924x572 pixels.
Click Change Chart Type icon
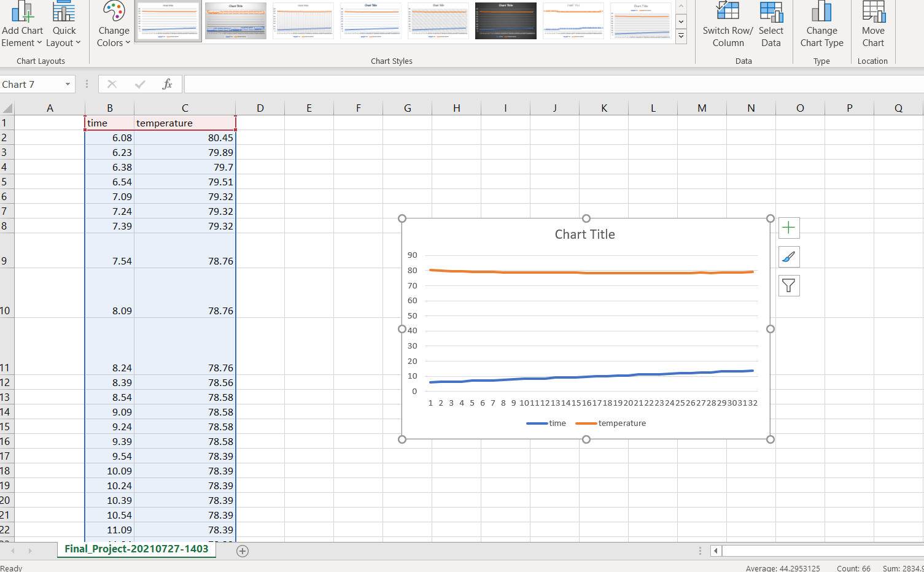(x=821, y=12)
